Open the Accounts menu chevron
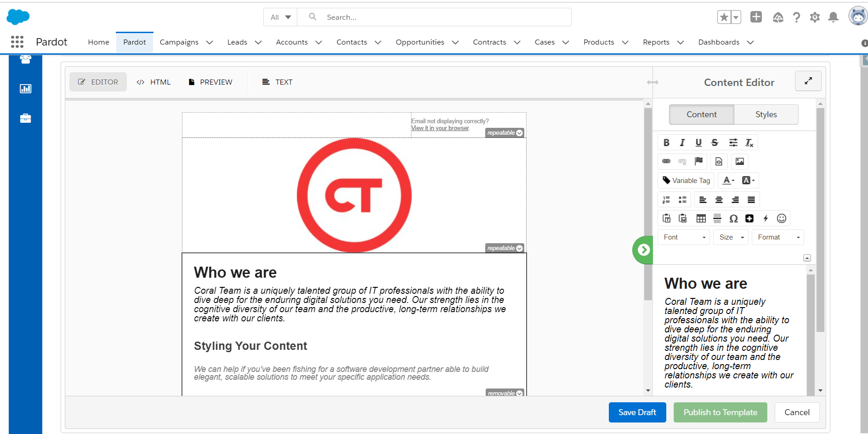868x434 pixels. pos(318,42)
